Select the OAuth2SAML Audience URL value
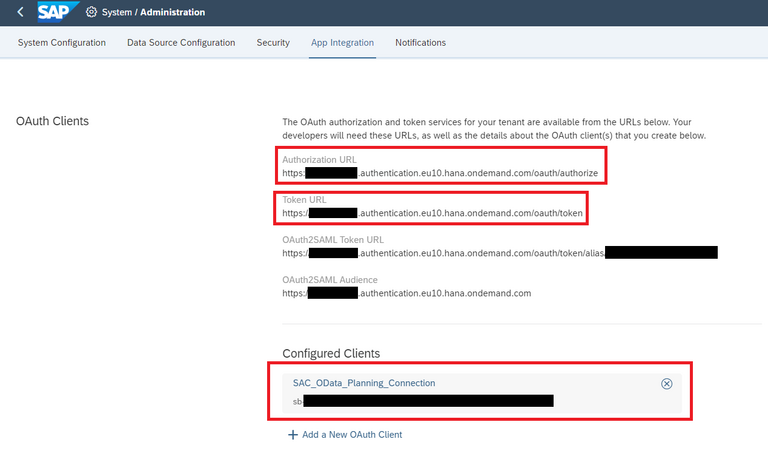Viewport: 768px width, 459px height. (x=407, y=293)
